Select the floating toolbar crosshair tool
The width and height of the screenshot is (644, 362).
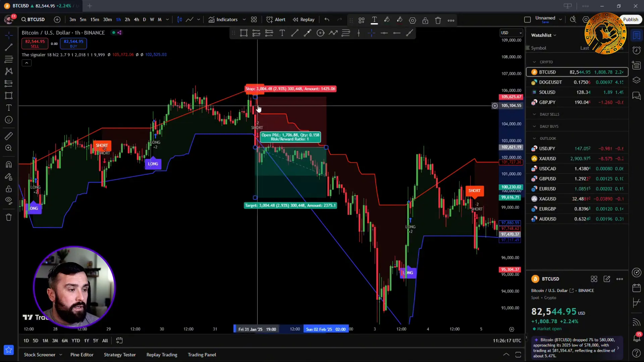point(371,33)
